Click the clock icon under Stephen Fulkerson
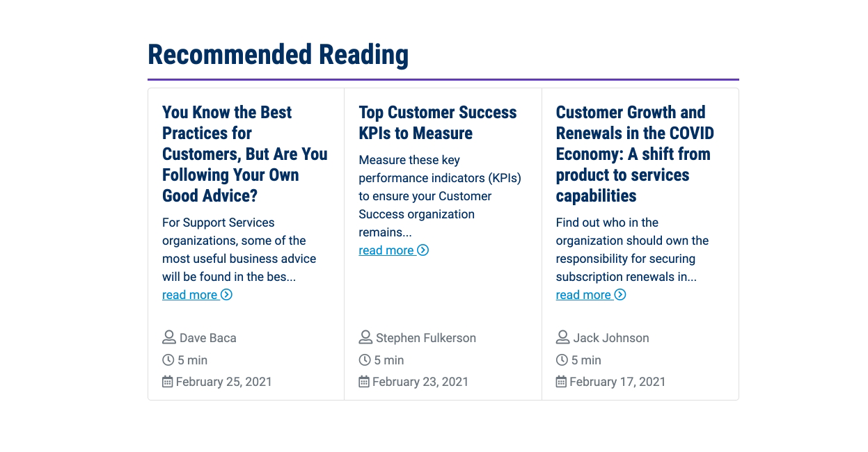Image resolution: width=868 pixels, height=452 pixels. click(x=365, y=360)
